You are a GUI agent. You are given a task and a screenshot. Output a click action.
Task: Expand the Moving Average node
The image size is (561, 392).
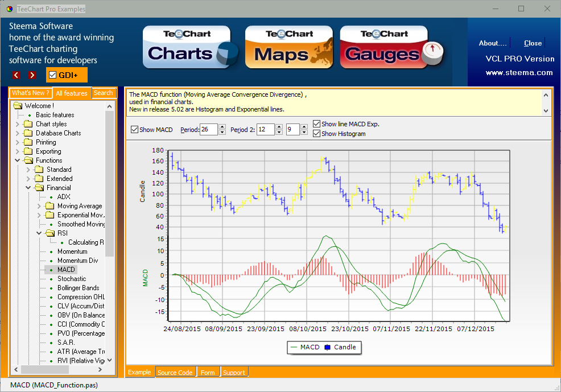pyautogui.click(x=39, y=205)
